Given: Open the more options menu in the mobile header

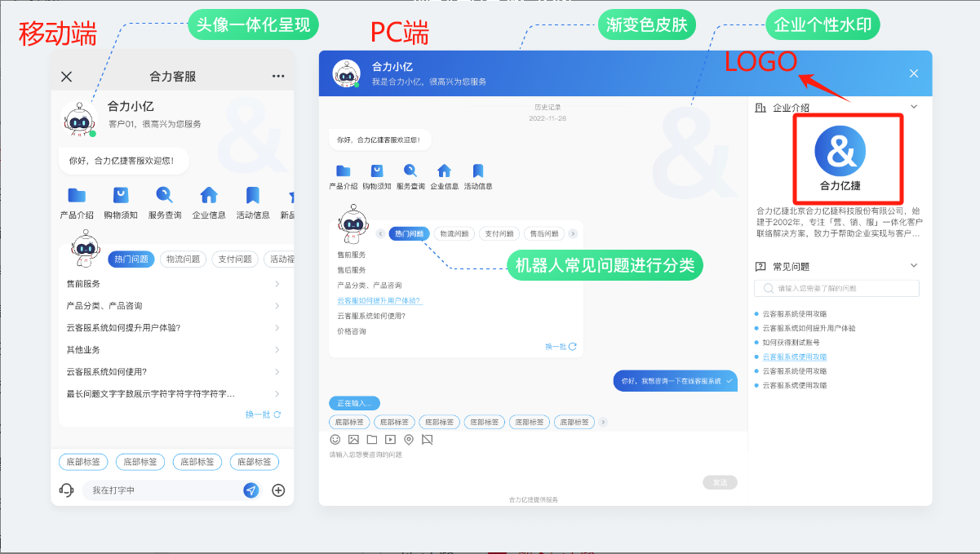Looking at the screenshot, I should (278, 77).
